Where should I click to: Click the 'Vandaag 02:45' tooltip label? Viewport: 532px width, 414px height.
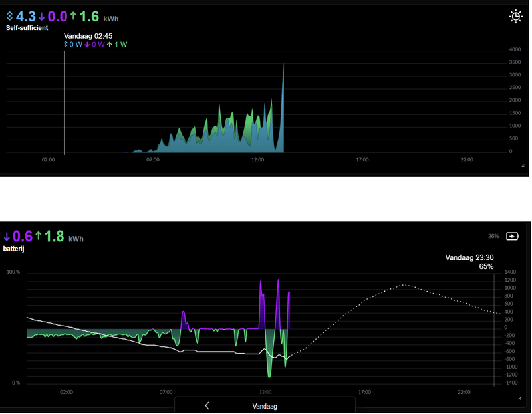tap(88, 36)
